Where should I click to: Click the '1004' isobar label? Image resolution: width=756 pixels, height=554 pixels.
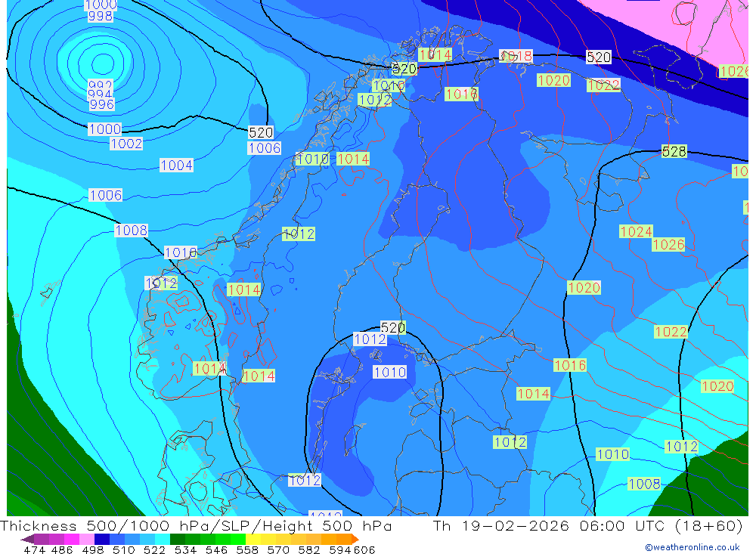[176, 166]
